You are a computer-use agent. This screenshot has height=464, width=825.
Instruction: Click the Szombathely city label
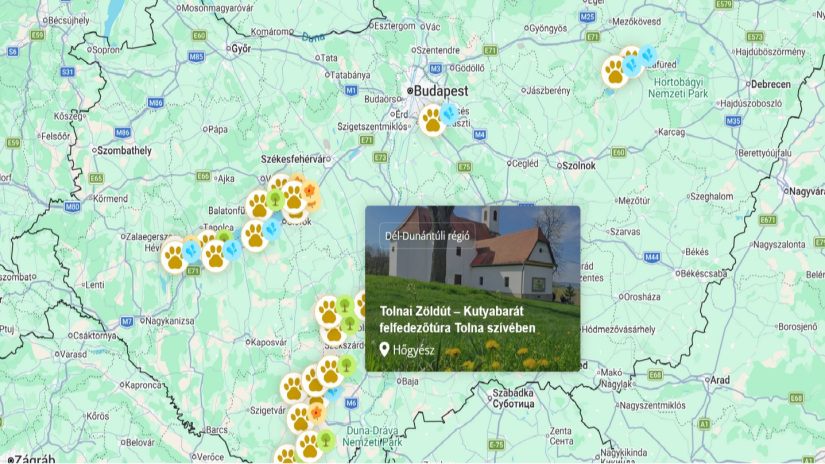tap(125, 150)
